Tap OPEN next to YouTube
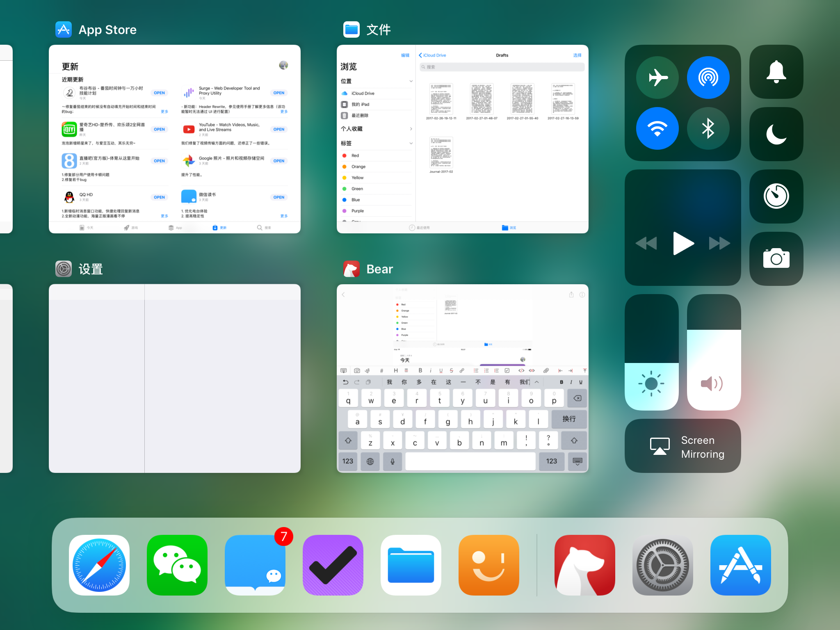This screenshot has width=840, height=630. (279, 129)
